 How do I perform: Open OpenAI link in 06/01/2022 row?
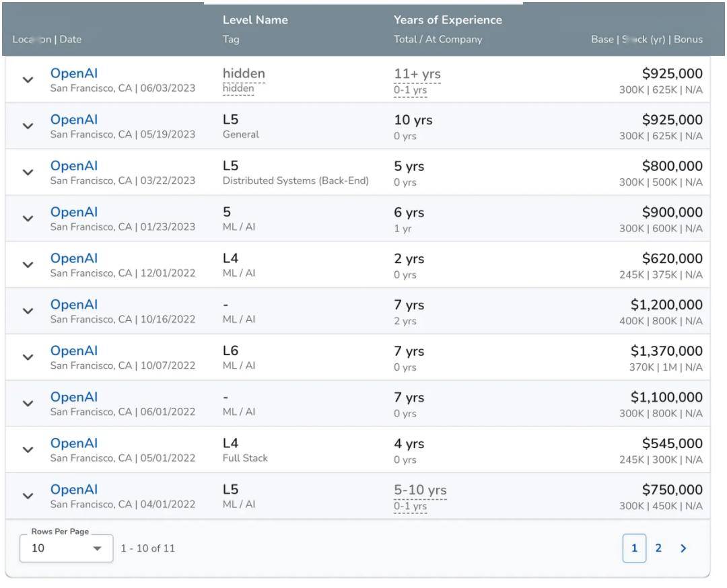click(x=74, y=397)
